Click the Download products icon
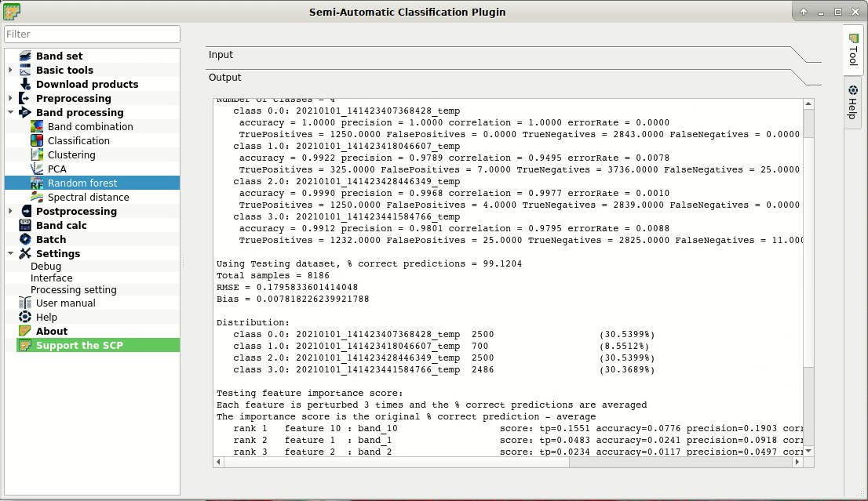868x501 pixels. [25, 84]
